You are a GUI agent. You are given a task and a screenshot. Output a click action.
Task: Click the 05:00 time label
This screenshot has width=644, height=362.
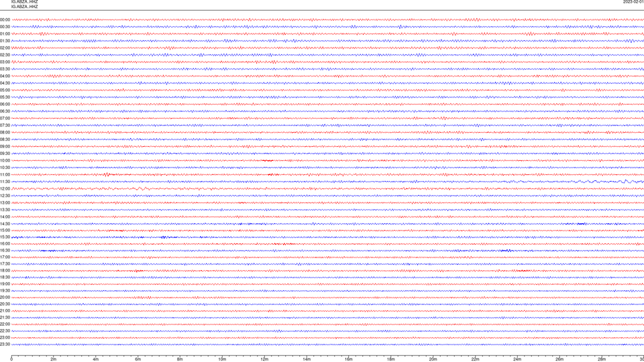click(5, 90)
